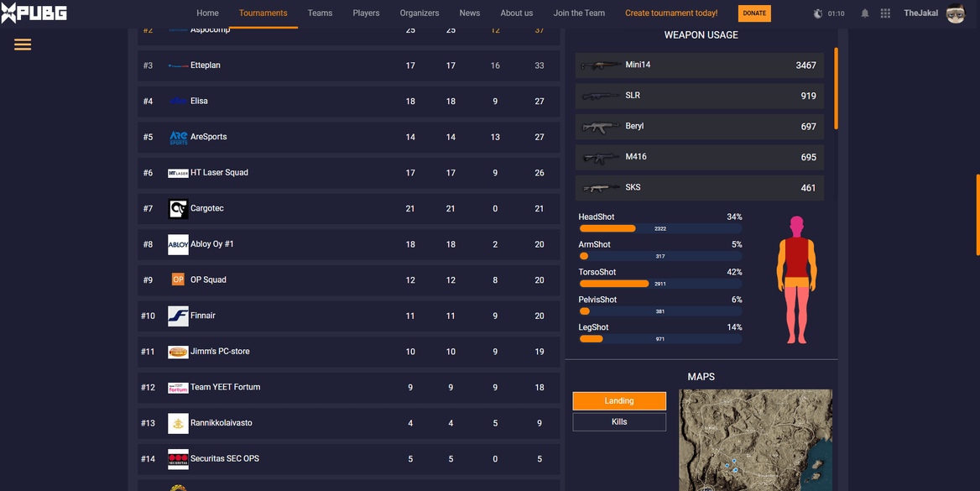Open TheJakal profile avatar
The image size is (980, 491).
click(x=956, y=13)
